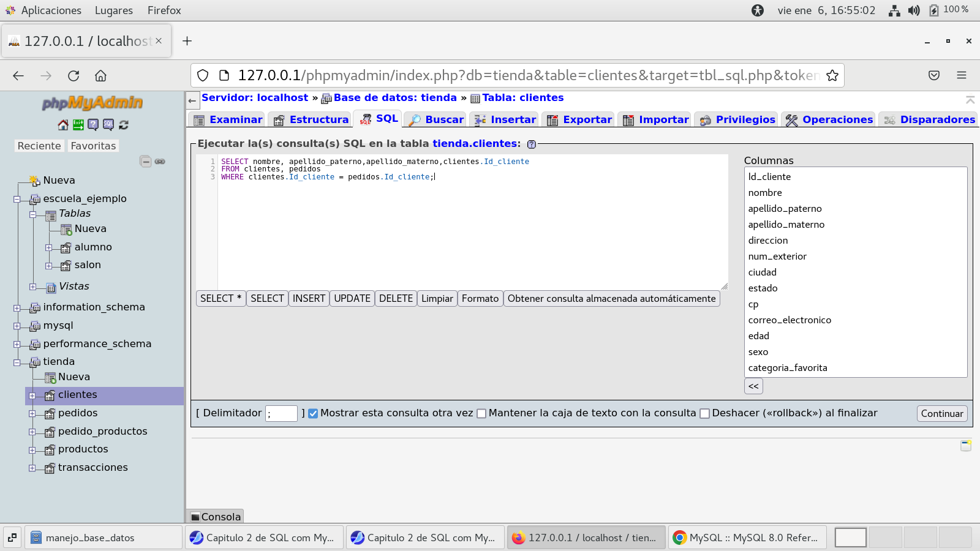Collapse all tree nodes using minus icon

(145, 162)
